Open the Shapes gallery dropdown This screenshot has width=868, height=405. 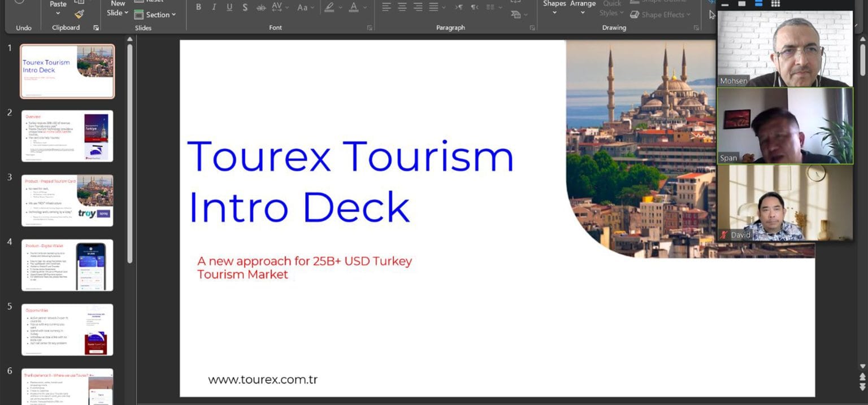coord(554,7)
